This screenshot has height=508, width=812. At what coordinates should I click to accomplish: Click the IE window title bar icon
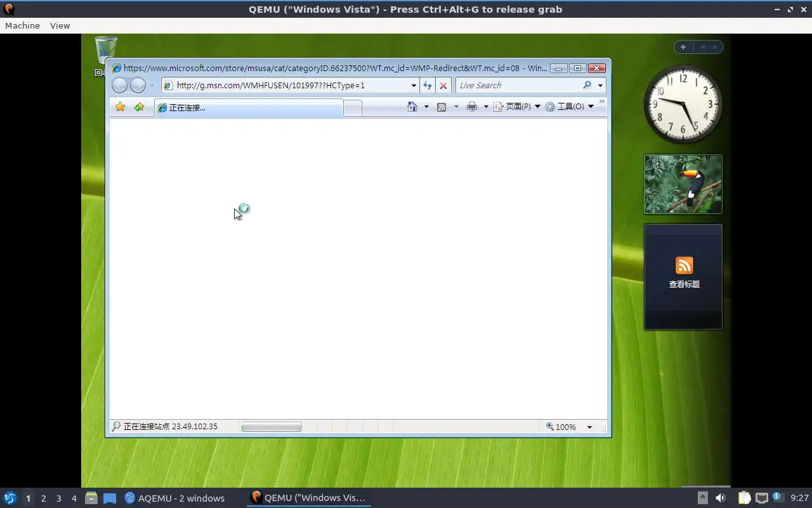117,68
